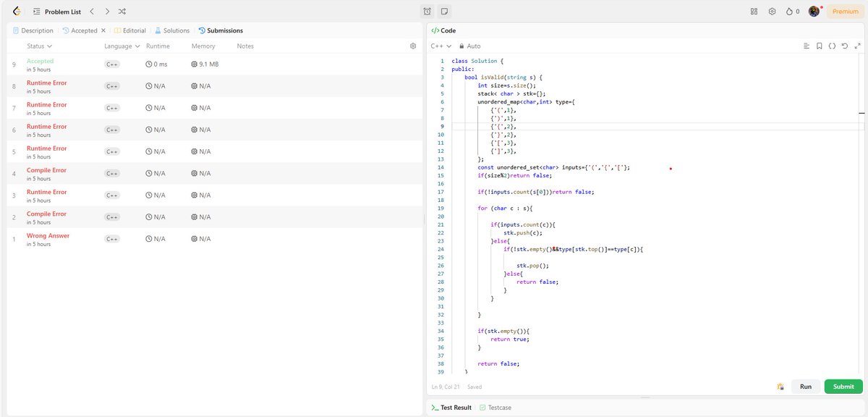Image resolution: width=868 pixels, height=417 pixels.
Task: Reset code to default with brackets icon
Action: click(832, 46)
